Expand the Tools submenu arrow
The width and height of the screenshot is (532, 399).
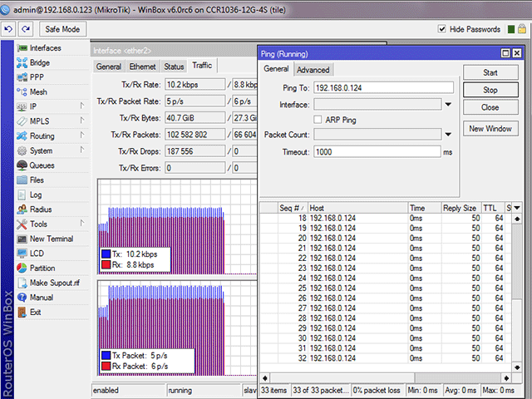(82, 223)
